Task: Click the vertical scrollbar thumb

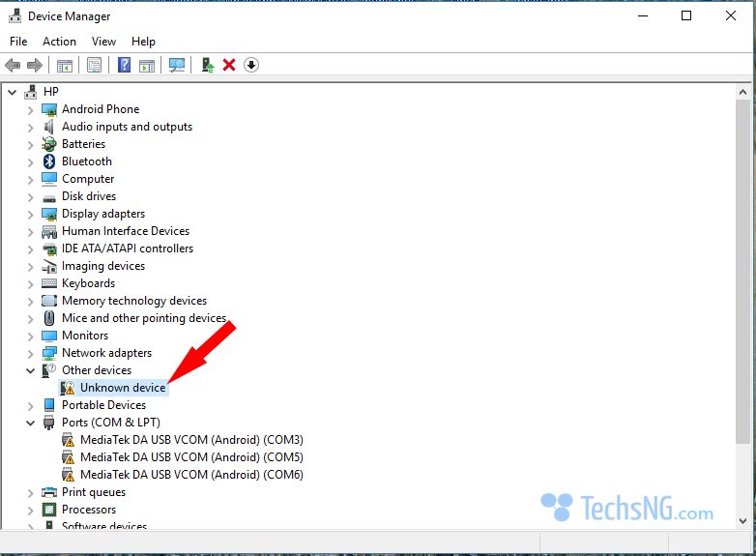Action: pos(742,272)
